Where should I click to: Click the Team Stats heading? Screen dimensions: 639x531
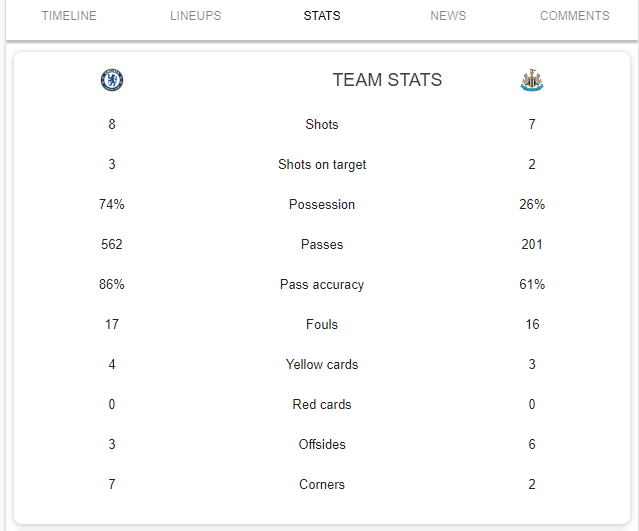coord(387,80)
